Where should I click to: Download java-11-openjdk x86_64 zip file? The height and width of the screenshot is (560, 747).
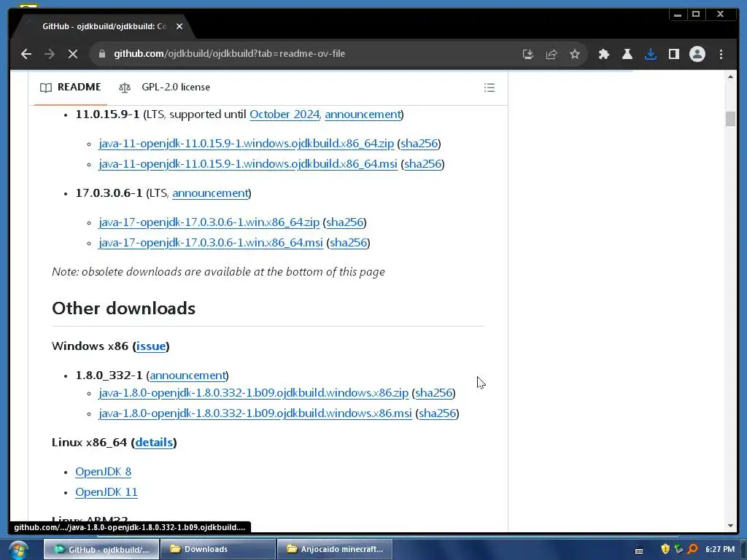coord(247,144)
